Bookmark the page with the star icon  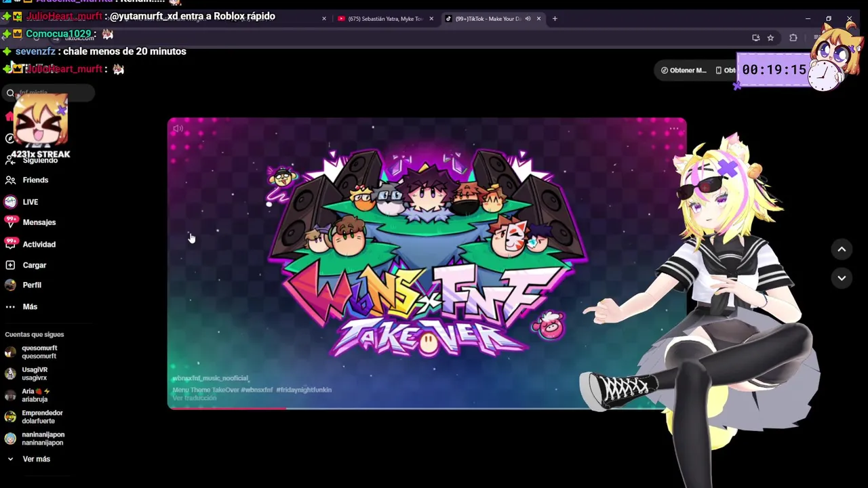coord(770,38)
